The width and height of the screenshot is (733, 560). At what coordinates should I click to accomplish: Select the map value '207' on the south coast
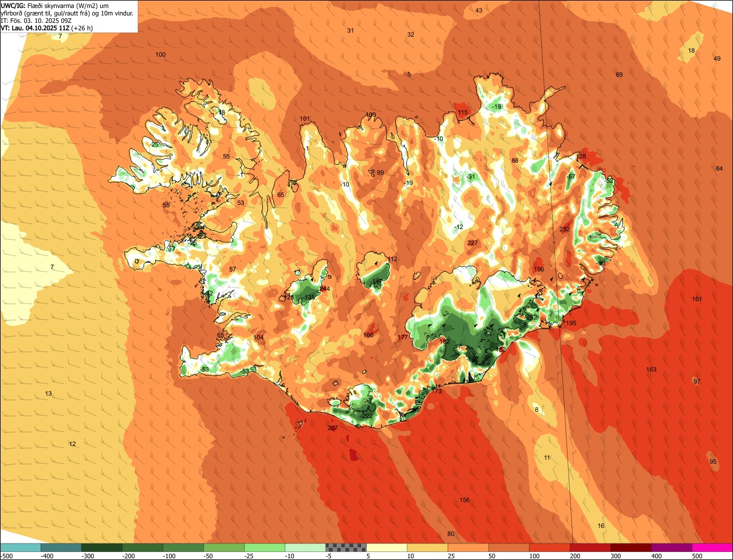(x=333, y=428)
